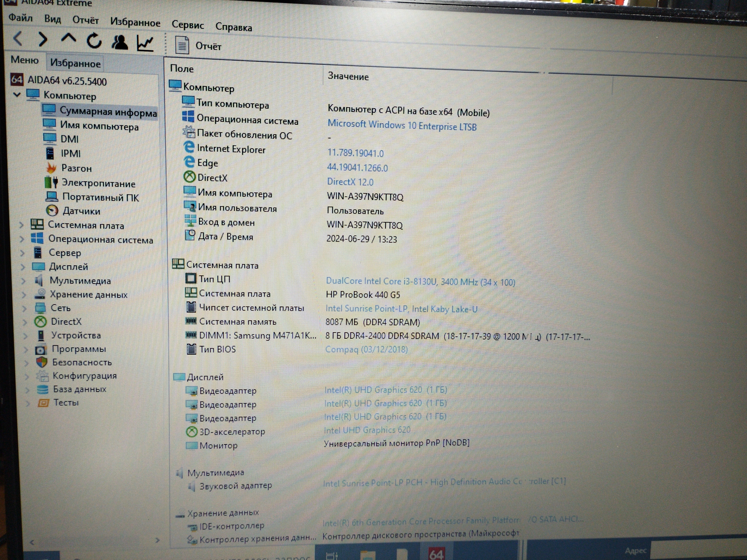Click the File Explorer taskbar icon
This screenshot has width=747, height=560.
tap(368, 555)
